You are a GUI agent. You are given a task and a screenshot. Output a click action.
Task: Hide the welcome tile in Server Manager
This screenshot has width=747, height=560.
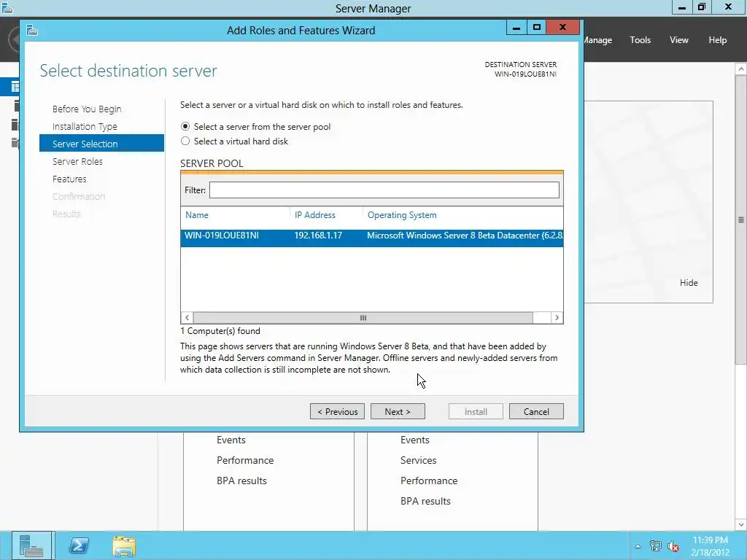(x=689, y=282)
